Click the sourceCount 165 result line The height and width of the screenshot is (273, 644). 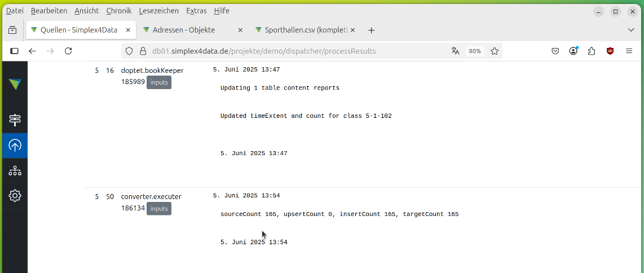339,214
